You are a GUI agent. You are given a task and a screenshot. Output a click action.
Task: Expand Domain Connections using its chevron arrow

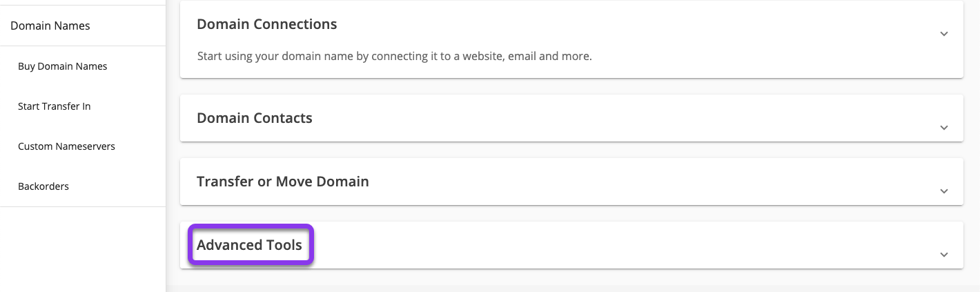(944, 34)
